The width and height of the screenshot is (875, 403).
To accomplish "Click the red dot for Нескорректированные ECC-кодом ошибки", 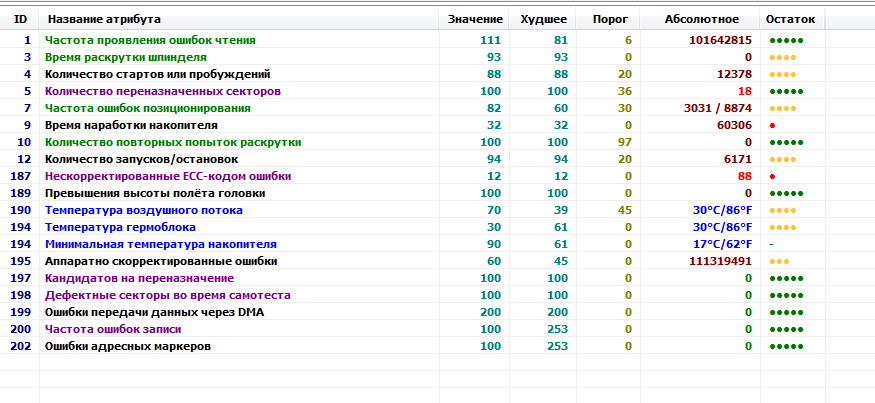I will [773, 176].
